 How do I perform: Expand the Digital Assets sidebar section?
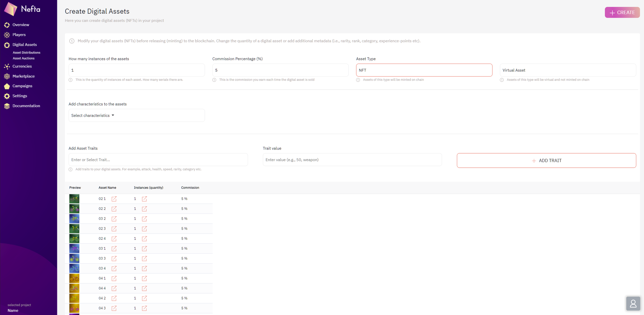pos(24,45)
